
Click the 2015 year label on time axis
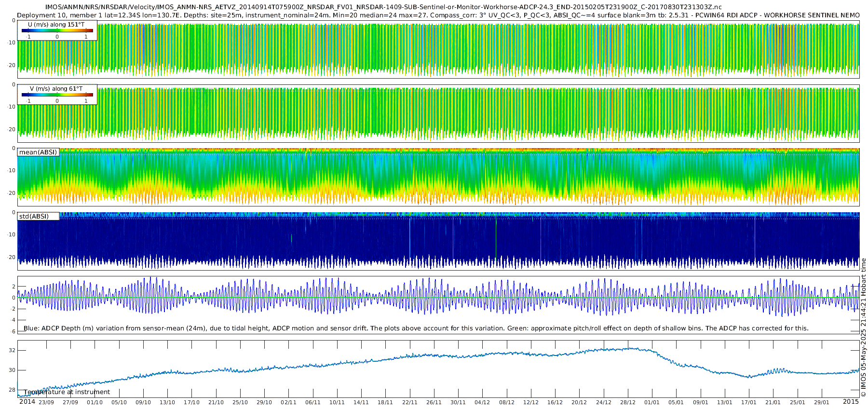851,402
